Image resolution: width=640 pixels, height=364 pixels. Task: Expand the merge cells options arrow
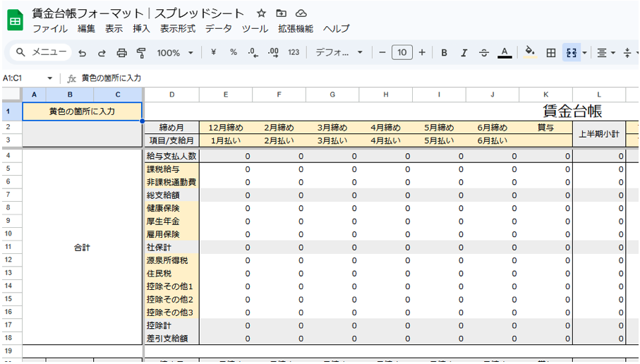[x=584, y=53]
